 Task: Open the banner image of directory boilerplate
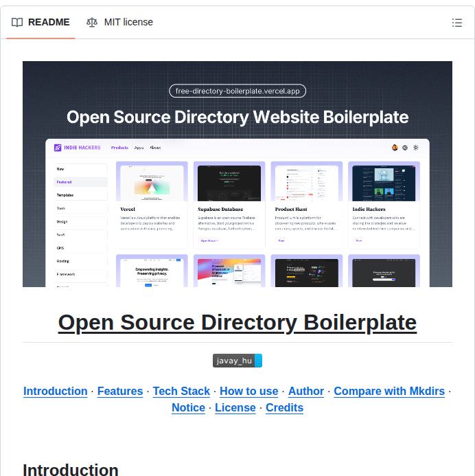pos(237,174)
